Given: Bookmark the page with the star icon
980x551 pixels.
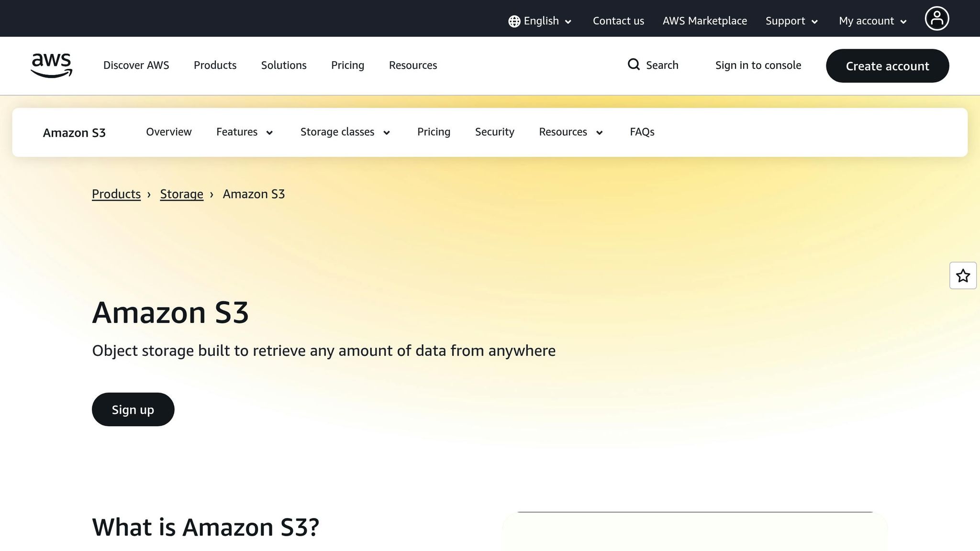Looking at the screenshot, I should [963, 275].
